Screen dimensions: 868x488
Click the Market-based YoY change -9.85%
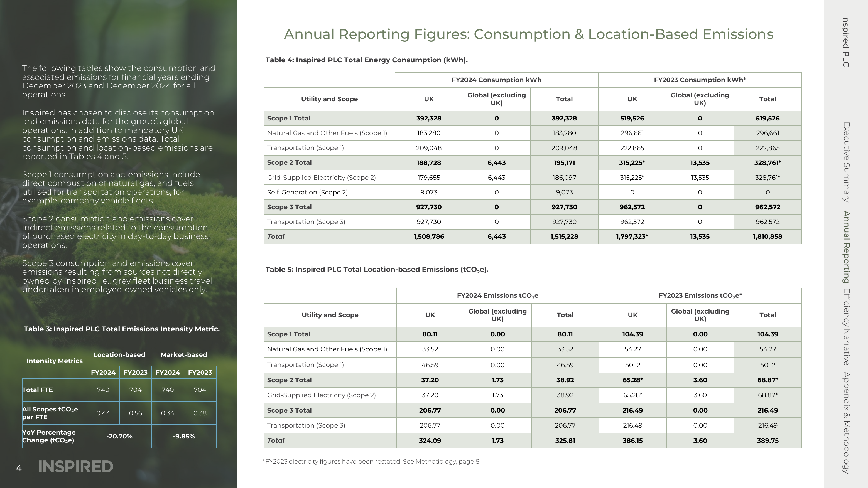[x=184, y=437]
